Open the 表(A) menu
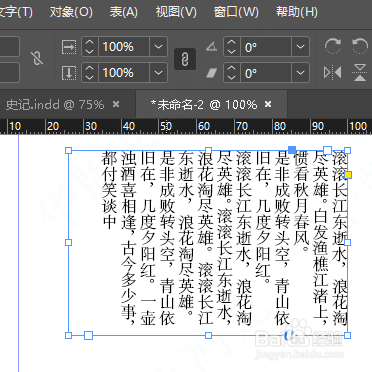Viewport: 372px width, 372px height. tap(123, 12)
